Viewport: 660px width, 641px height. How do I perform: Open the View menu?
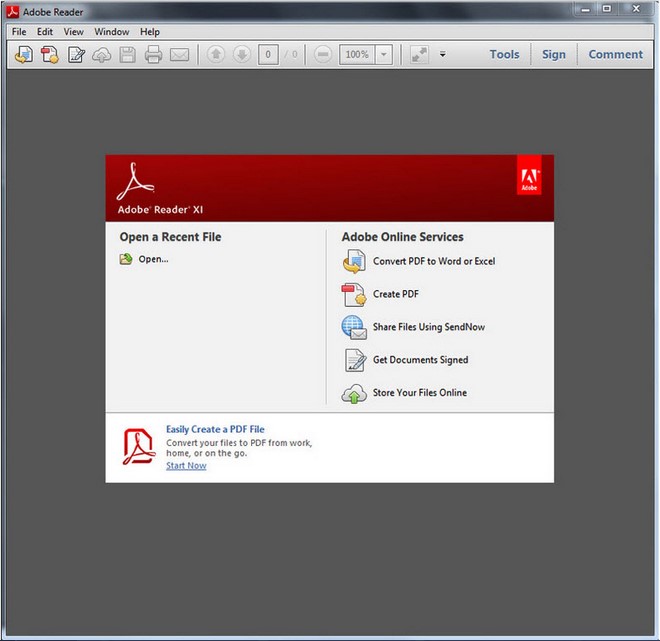pos(74,32)
